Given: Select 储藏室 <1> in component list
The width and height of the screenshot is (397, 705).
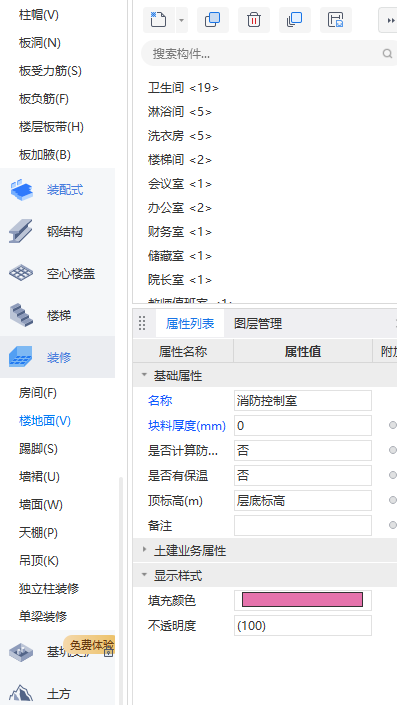Looking at the screenshot, I should coord(180,256).
